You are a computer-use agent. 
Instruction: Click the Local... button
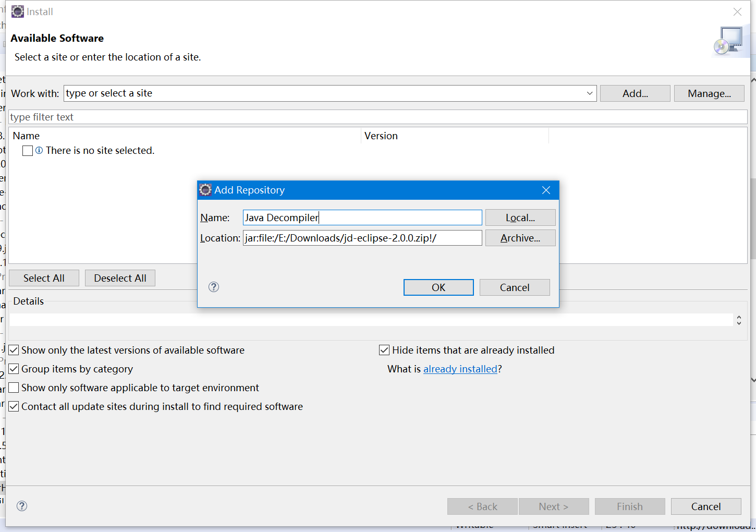520,217
